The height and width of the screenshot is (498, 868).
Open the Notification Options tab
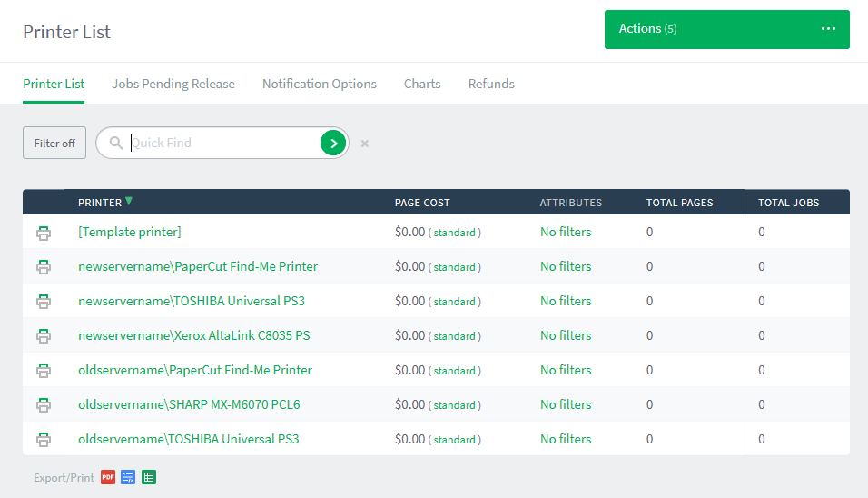[320, 84]
